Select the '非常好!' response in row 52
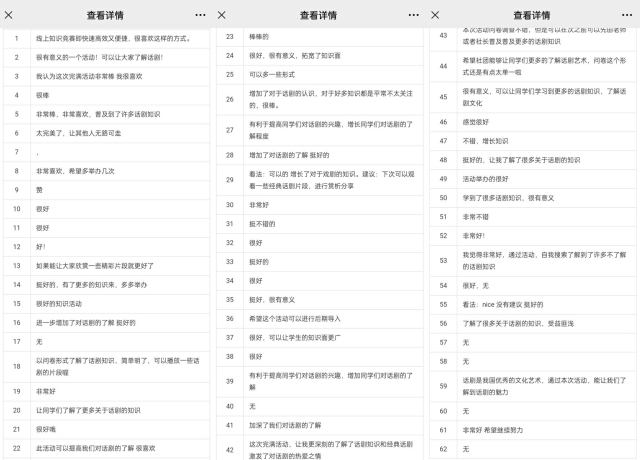Viewport: 640px width, 460px height. pos(473,236)
